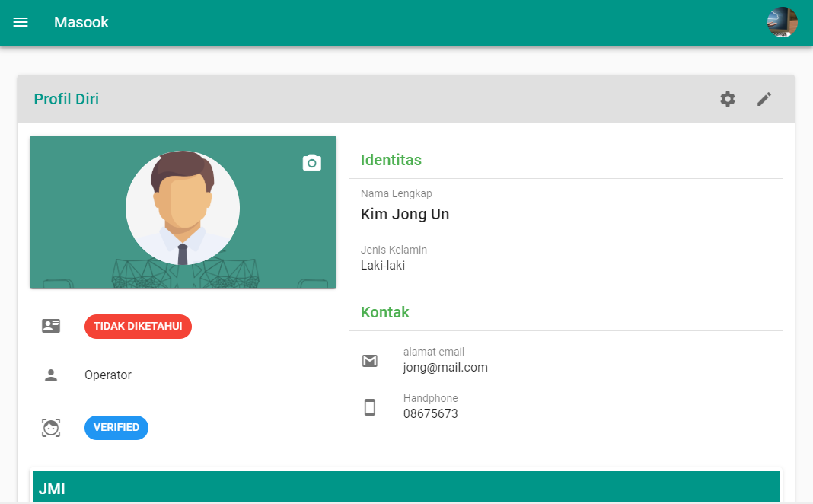Click the face recognition icon
This screenshot has height=504, width=813.
coord(51,428)
